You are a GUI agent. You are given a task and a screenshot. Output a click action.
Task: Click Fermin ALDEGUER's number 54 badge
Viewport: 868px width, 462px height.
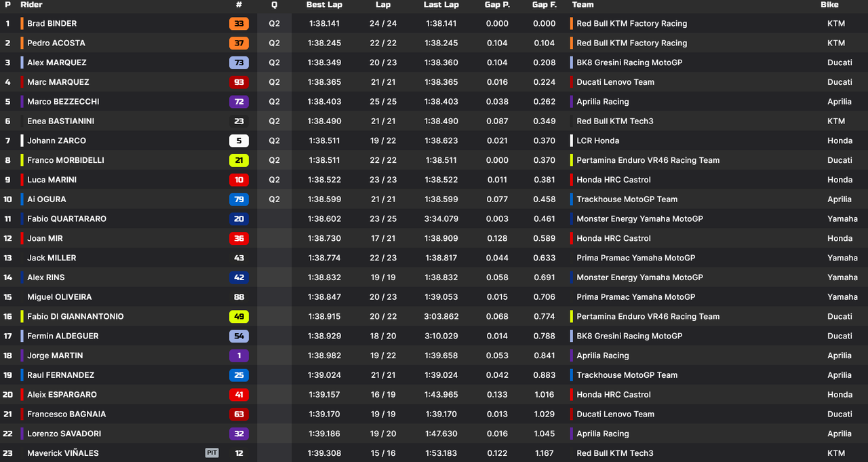[239, 336]
